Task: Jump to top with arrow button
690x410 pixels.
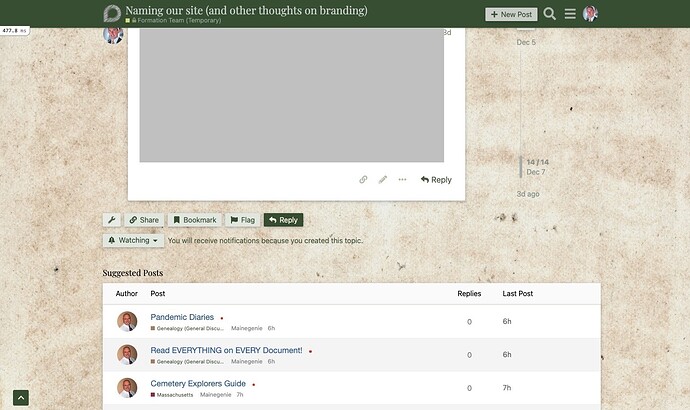Action: pos(21,398)
